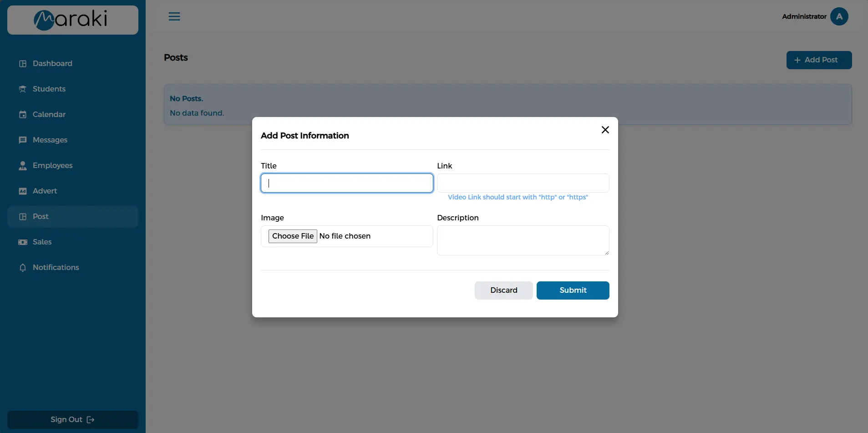Click the Dashboard icon in sidebar
Viewport: 868px width, 433px height.
click(x=23, y=64)
